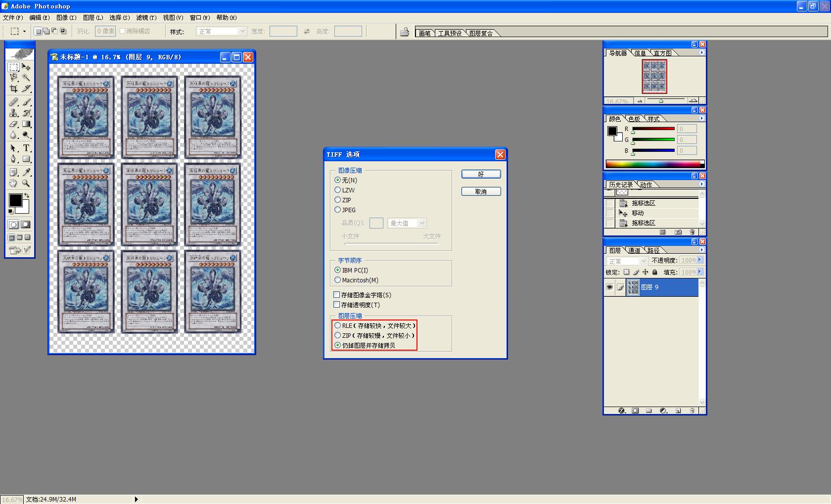Pick the Eyedropper tool

pos(26,172)
